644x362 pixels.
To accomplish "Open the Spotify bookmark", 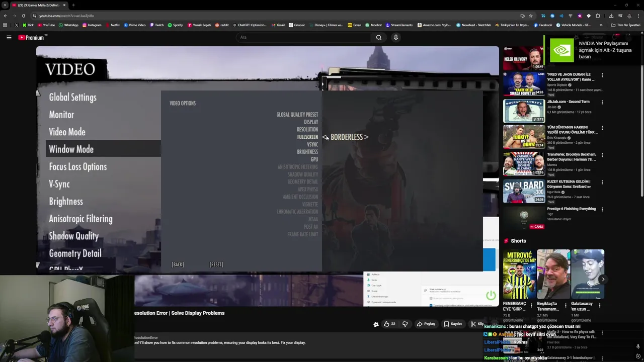I will pos(175,25).
